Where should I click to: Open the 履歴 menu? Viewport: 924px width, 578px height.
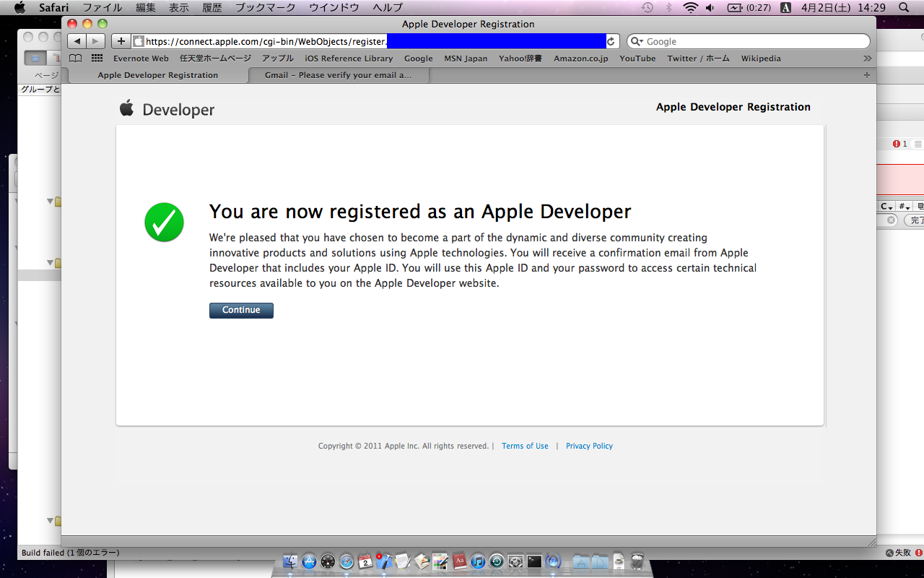pos(212,7)
